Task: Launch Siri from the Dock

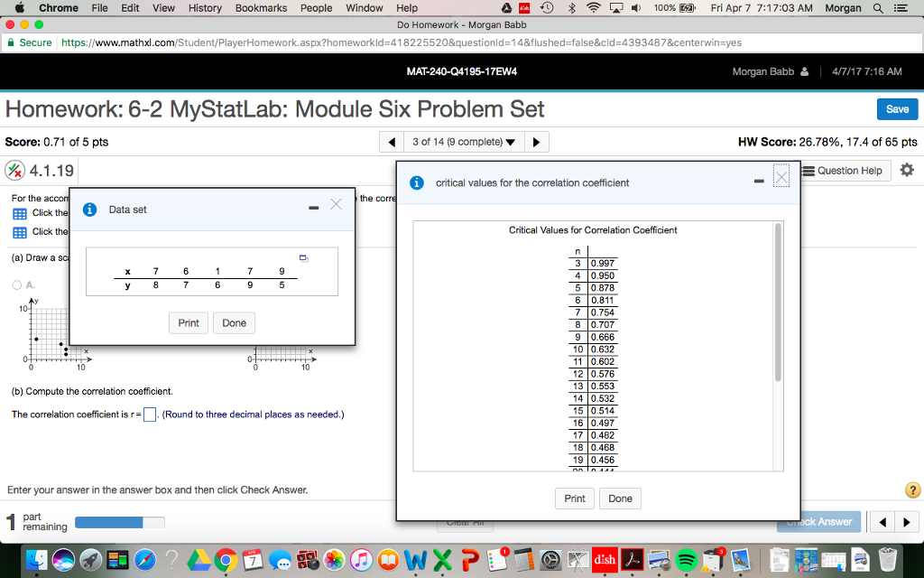Action: click(x=64, y=560)
